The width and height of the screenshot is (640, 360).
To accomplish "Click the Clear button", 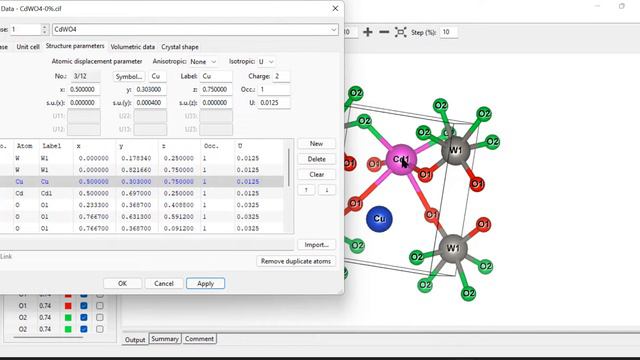I will coord(316,175).
